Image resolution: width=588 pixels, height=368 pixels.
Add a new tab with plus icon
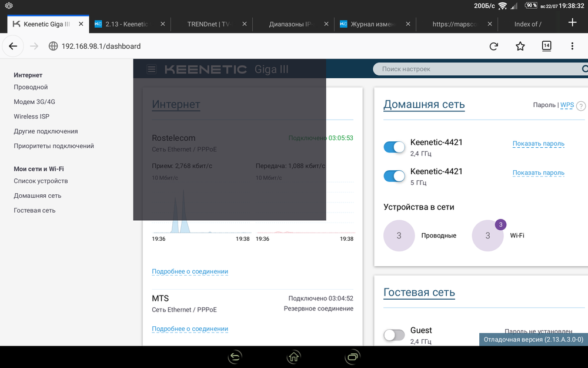click(572, 22)
